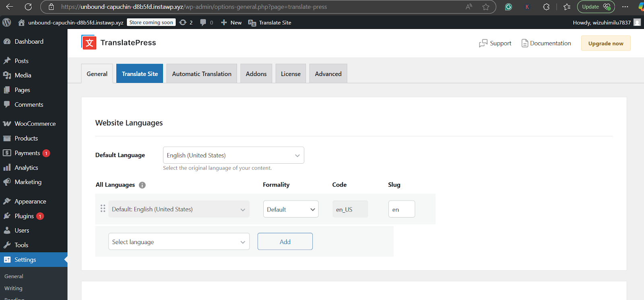Screen dimensions: 644x300
Task: Open Read aloud icon in address bar
Action: coord(469,7)
